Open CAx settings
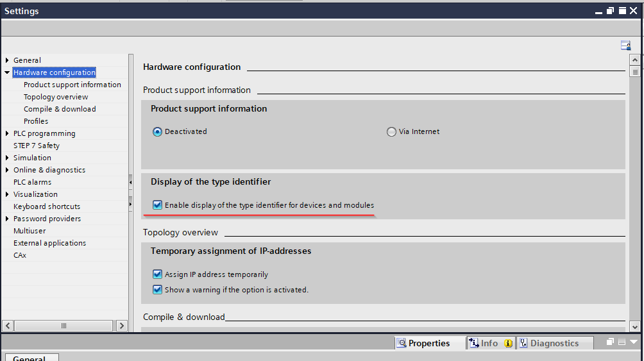This screenshot has width=644, height=361. [x=20, y=255]
